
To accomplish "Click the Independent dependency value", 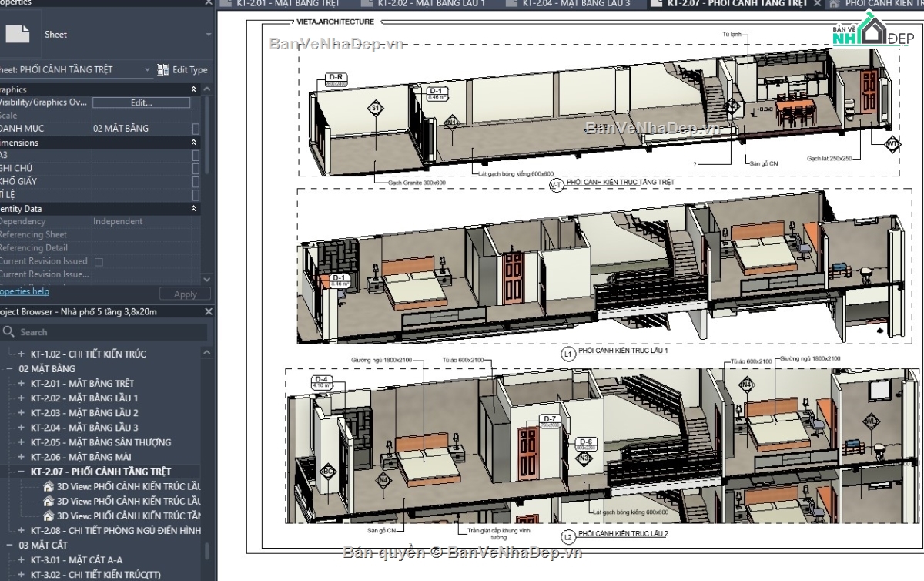I will point(118,221).
